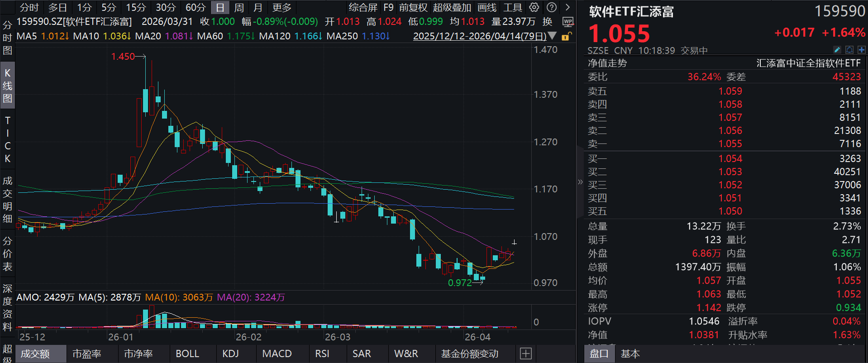The height and width of the screenshot is (363, 868).
Task: Select the 周 weekly period tab
Action: (238, 8)
